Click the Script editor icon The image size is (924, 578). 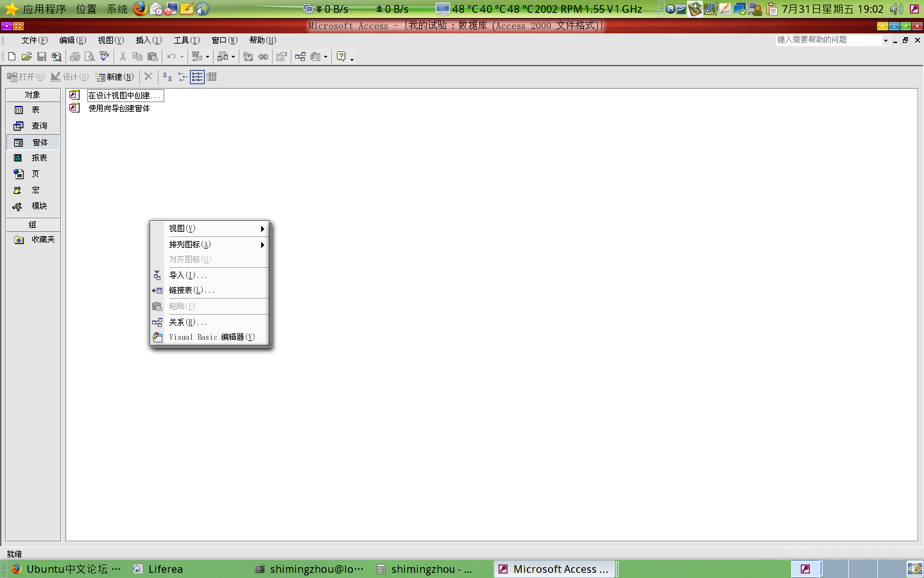click(263, 57)
